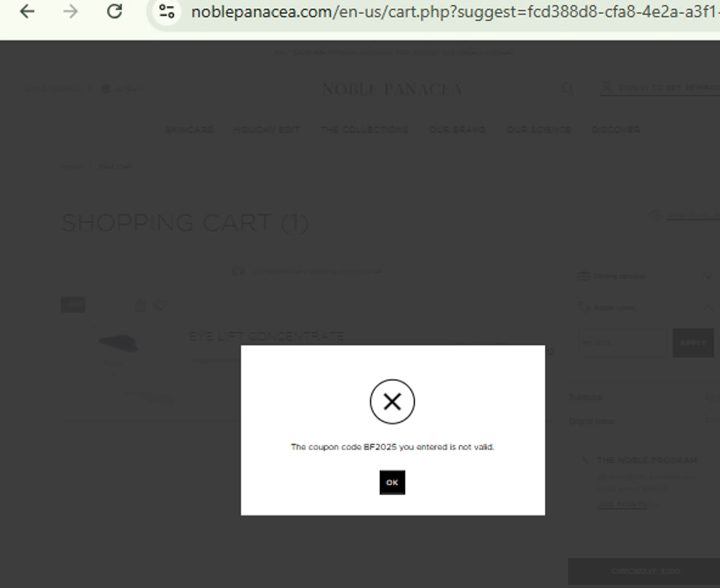Image resolution: width=720 pixels, height=588 pixels.
Task: Focus the coupon code input field
Action: (623, 343)
